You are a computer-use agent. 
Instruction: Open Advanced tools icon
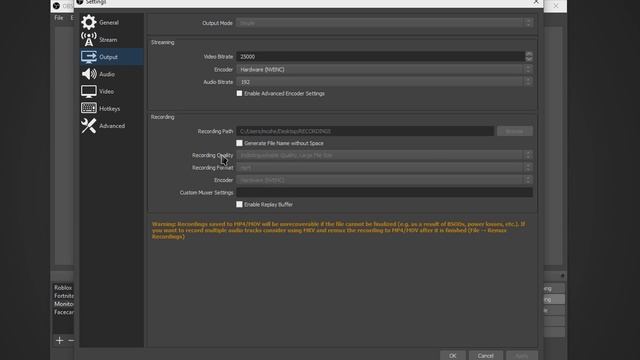[x=89, y=126]
